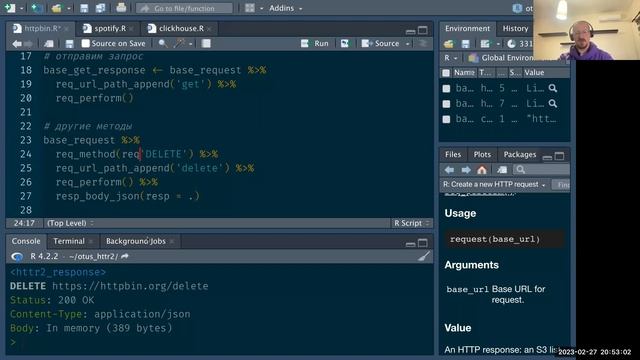Screen dimensions: 640x360
Task: Open the (Top Level) scope selector
Action: pos(71,223)
